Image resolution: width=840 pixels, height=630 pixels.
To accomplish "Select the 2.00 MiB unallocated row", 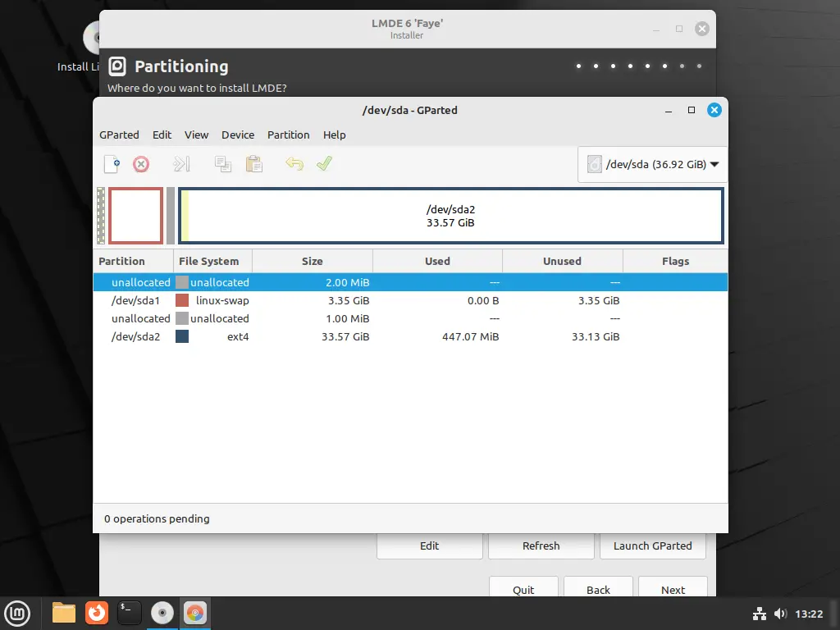I will [410, 282].
